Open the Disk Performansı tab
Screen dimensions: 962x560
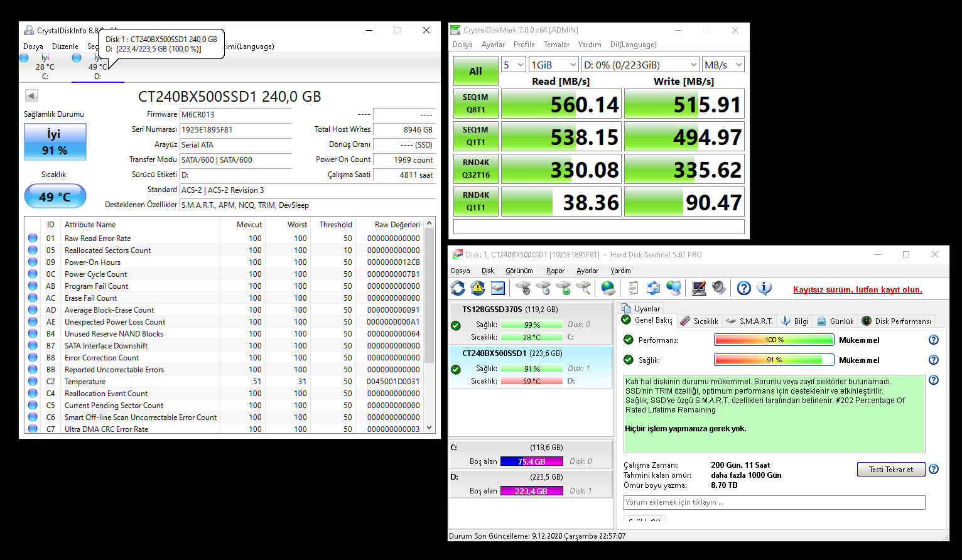[x=896, y=321]
